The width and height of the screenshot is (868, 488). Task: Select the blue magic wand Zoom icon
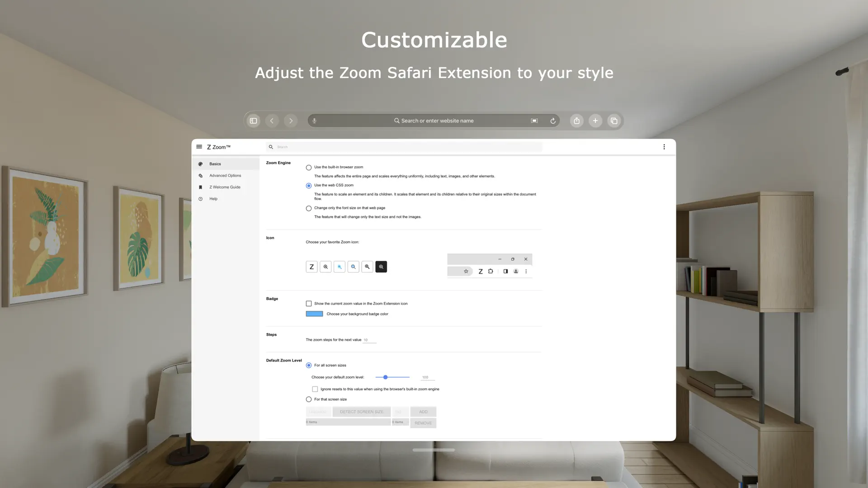[x=340, y=267]
